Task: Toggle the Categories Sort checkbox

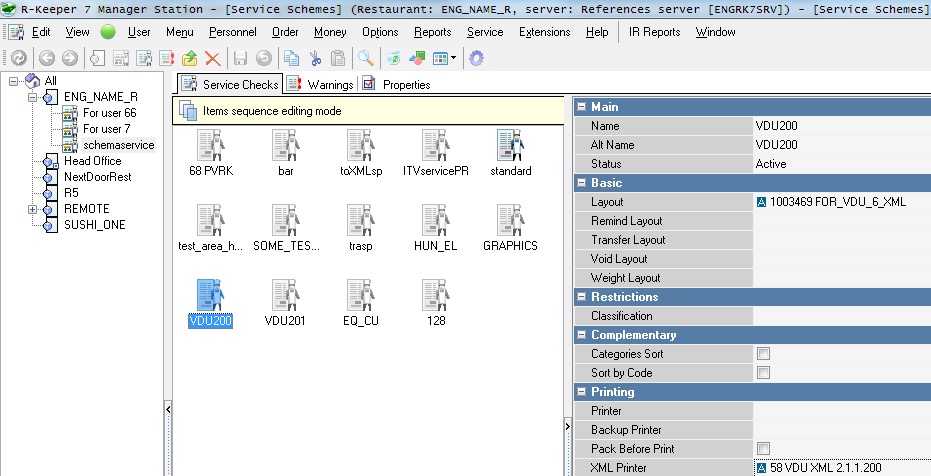Action: 764,354
